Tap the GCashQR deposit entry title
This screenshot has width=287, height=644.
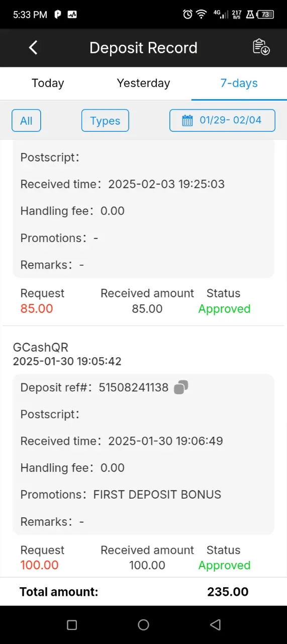point(41,347)
